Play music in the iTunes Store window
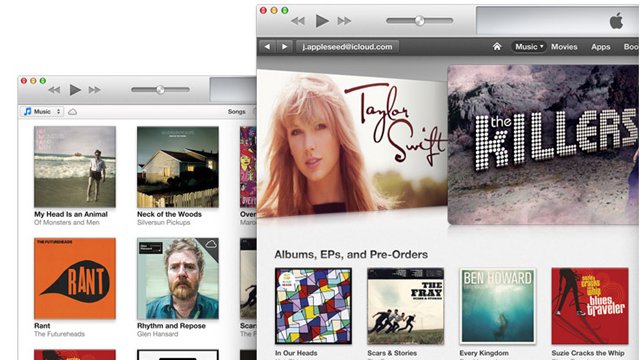The height and width of the screenshot is (360, 640). pyautogui.click(x=322, y=21)
